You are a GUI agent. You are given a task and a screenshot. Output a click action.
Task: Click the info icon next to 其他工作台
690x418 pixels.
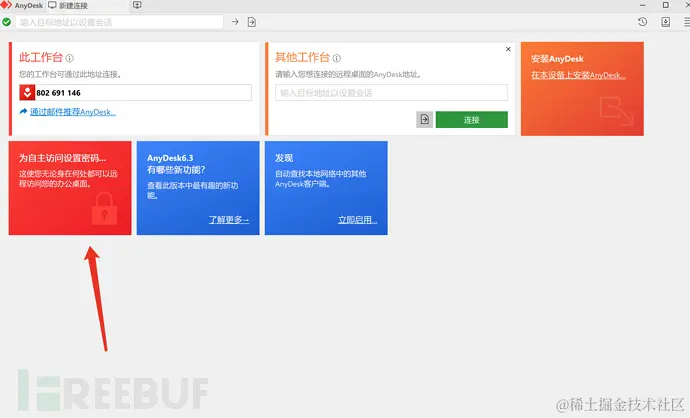(337, 58)
